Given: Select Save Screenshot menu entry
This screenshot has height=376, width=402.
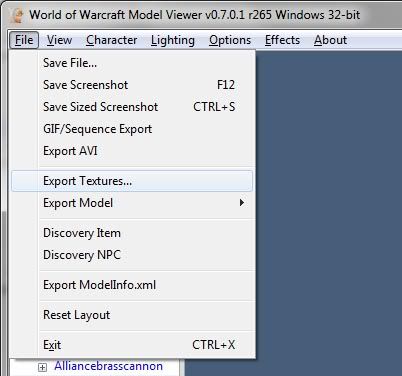Looking at the screenshot, I should 132,85.
